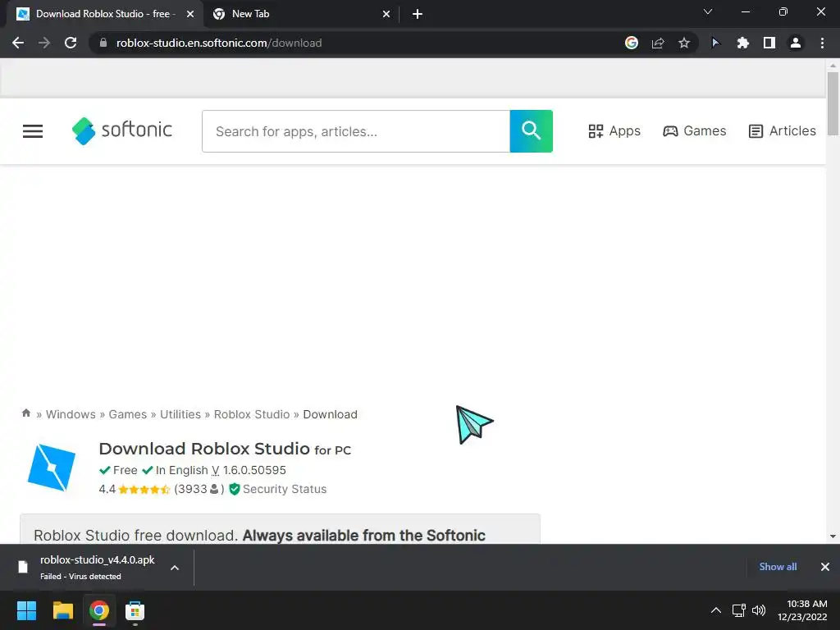Open the Apps section

tap(614, 130)
